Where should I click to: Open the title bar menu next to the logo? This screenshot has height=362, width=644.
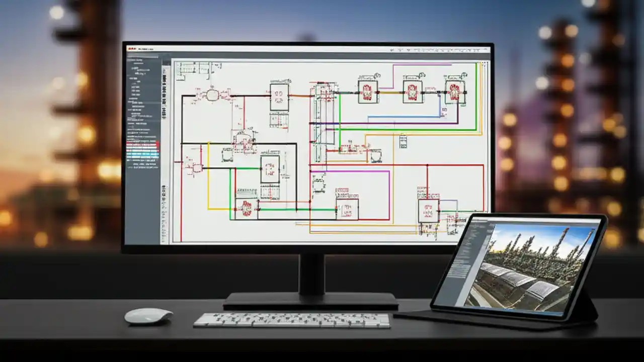146,48
